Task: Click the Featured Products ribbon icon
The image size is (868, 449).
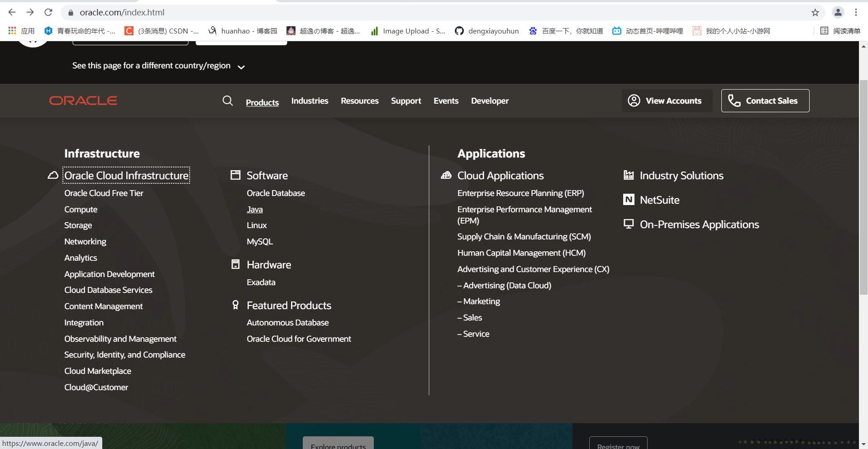Action: coord(235,305)
